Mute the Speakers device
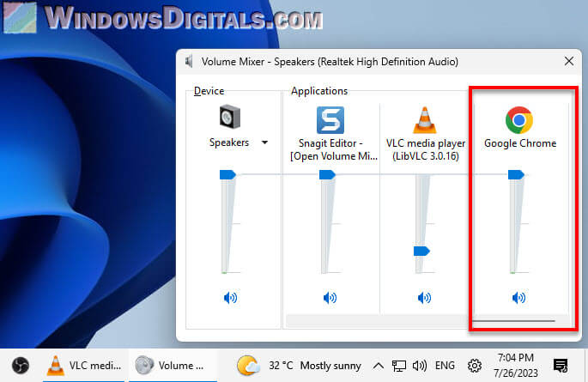The height and width of the screenshot is (382, 588). 230,298
